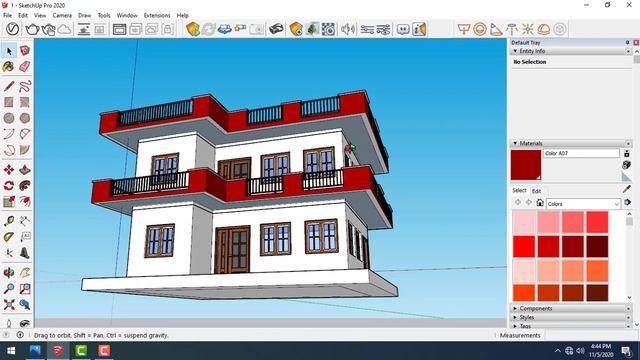This screenshot has height=360, width=640.
Task: Open the V-Ray Asset Editor icon
Action: coord(12,29)
